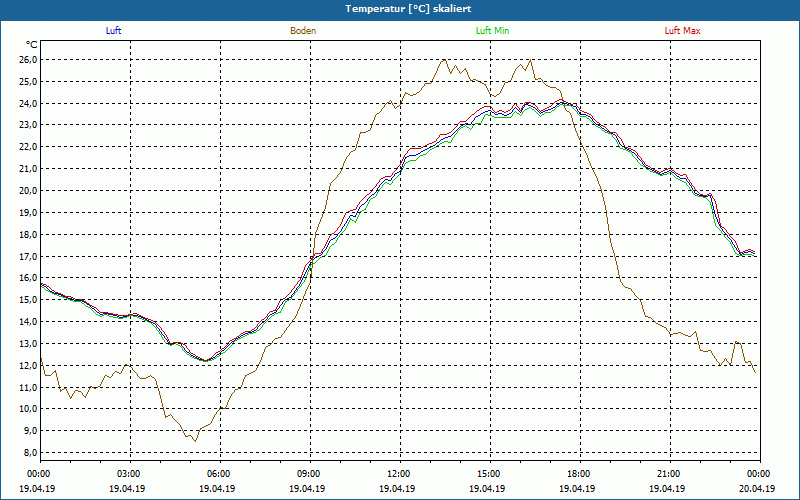The height and width of the screenshot is (500, 800).
Task: Click the "19.04.19" date under 06:00
Action: click(217, 489)
